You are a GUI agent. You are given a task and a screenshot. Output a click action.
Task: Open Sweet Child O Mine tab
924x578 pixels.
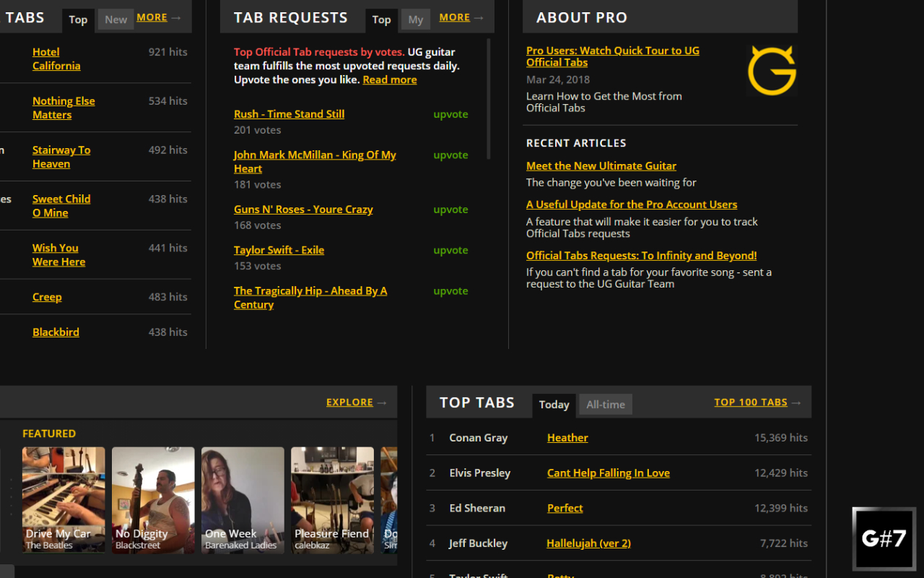point(61,206)
